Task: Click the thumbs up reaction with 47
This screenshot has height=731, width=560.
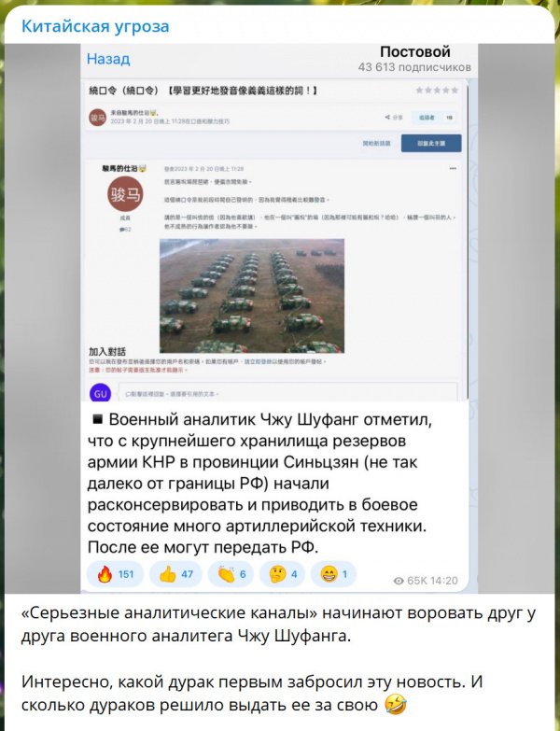Action: coord(175,574)
